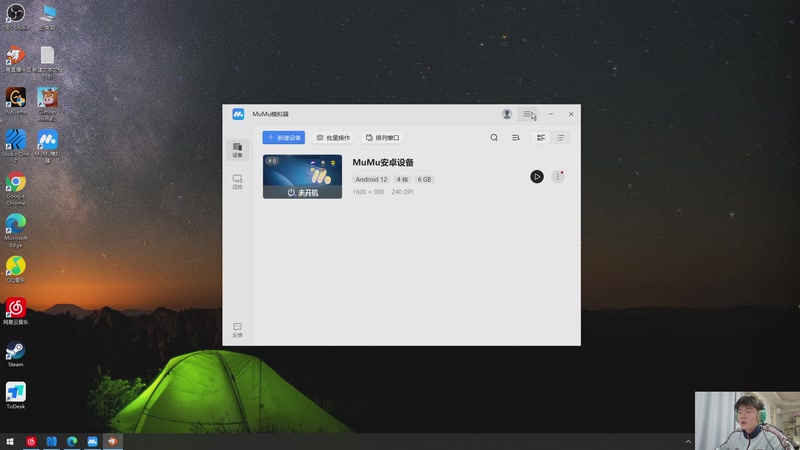Click the Studio One taskbar icon

click(52, 441)
